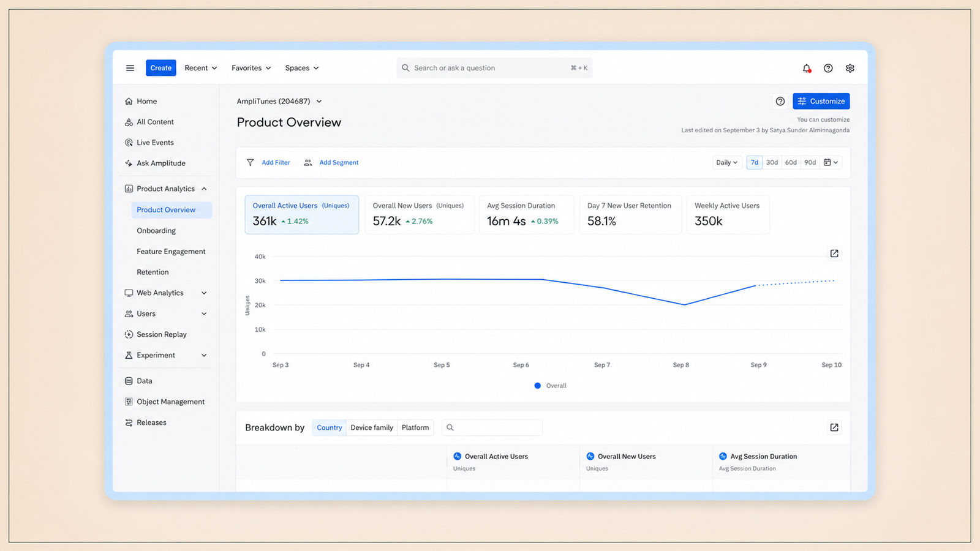Open chart in new window icon
Viewport: 980px width, 551px height.
pyautogui.click(x=834, y=253)
